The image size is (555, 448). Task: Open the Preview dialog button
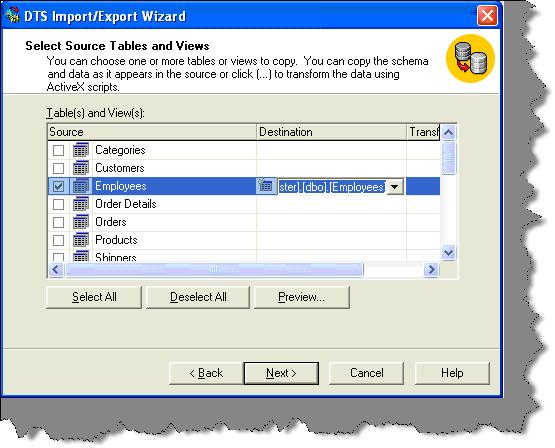point(302,297)
